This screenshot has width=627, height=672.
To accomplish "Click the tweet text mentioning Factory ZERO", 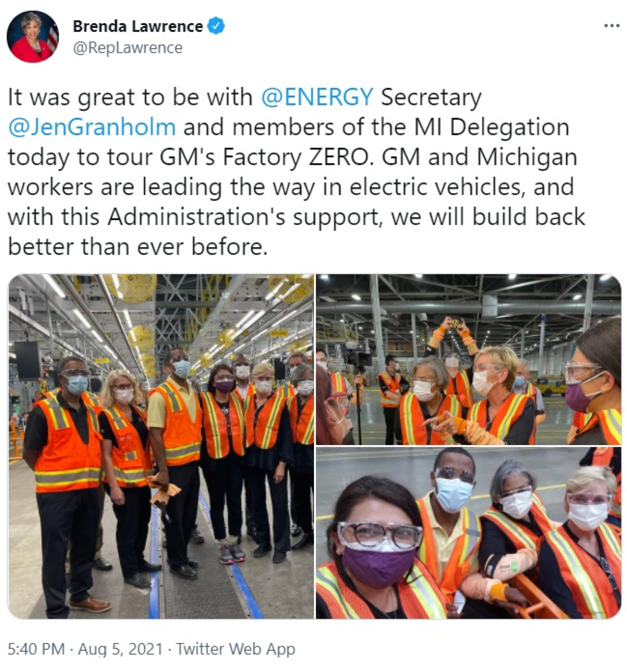I will 296,172.
